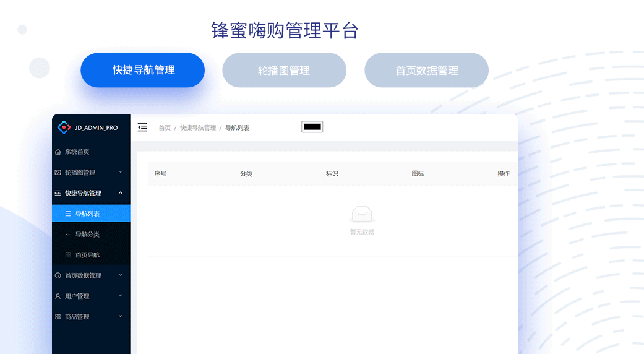This screenshot has width=644, height=354.
Task: Click the grid icon beside 首页导航
Action: [x=68, y=255]
